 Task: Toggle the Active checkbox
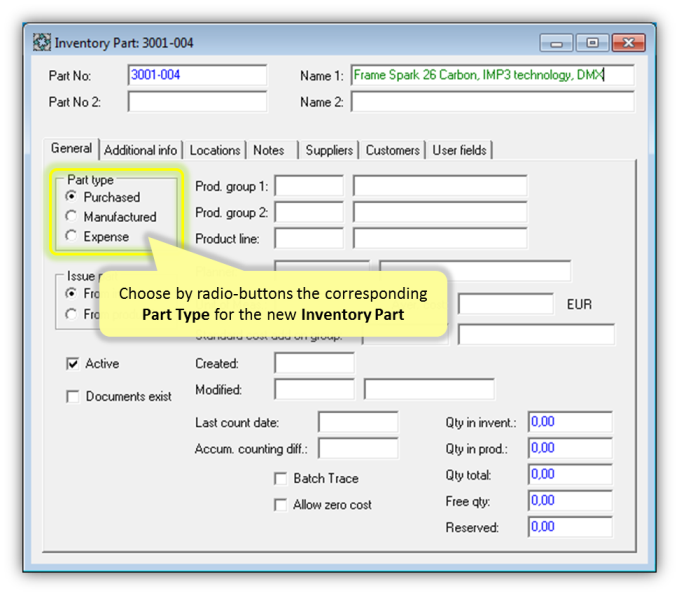pyautogui.click(x=73, y=364)
